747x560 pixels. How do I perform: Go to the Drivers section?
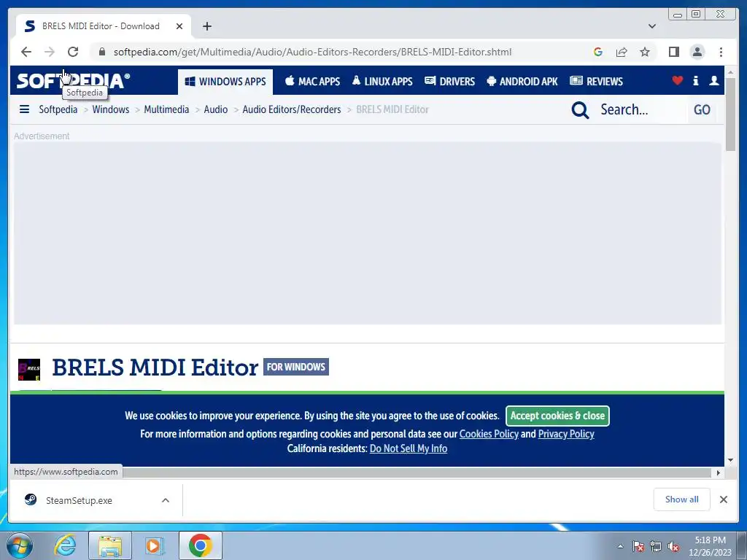click(x=449, y=82)
